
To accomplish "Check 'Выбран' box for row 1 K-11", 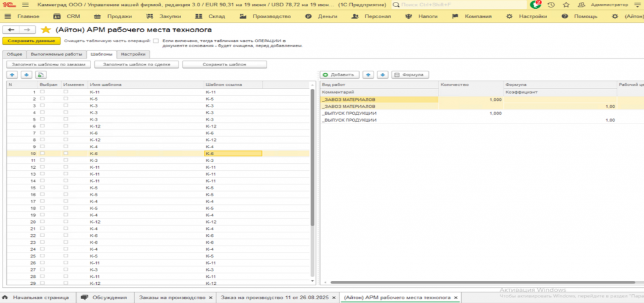I will point(42,92).
